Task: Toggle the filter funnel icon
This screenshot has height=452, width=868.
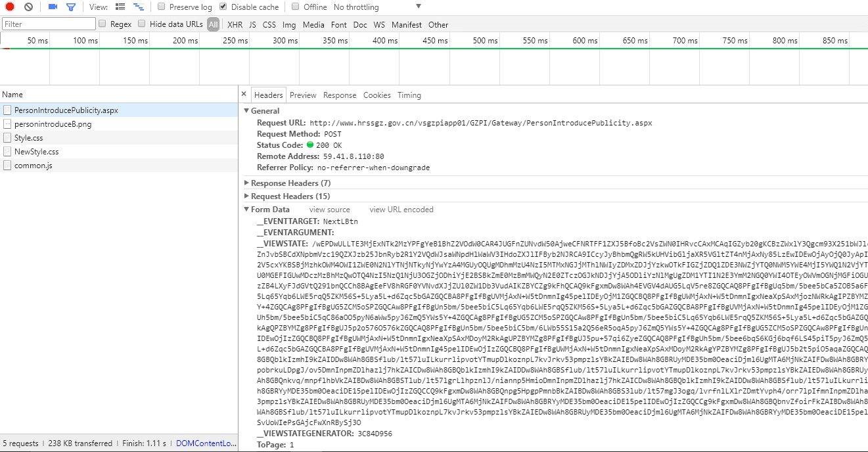Action: 71,7
